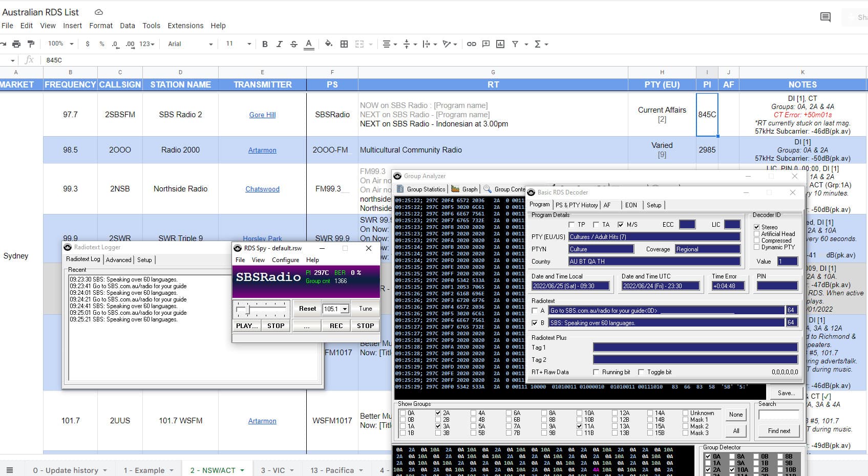Apply strikethrough formatting

coord(294,44)
